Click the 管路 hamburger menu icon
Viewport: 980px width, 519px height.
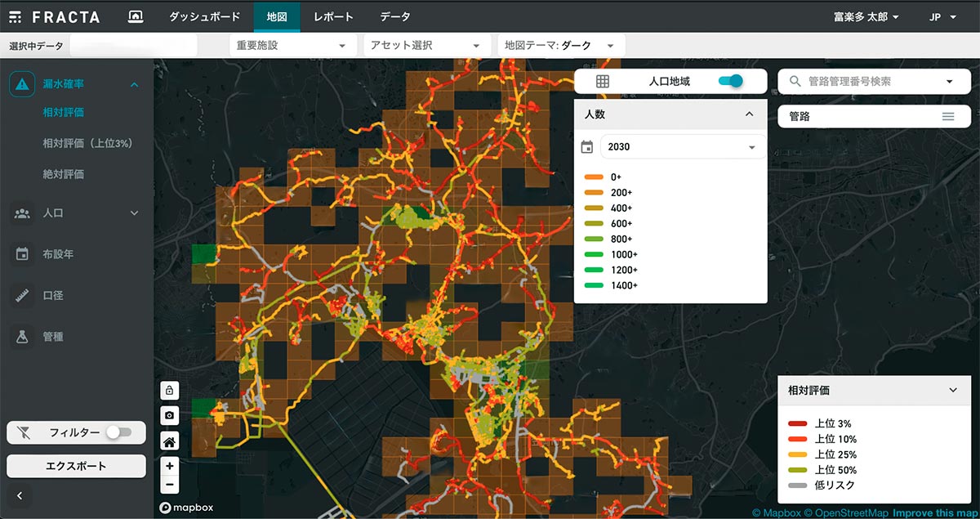[x=947, y=117]
